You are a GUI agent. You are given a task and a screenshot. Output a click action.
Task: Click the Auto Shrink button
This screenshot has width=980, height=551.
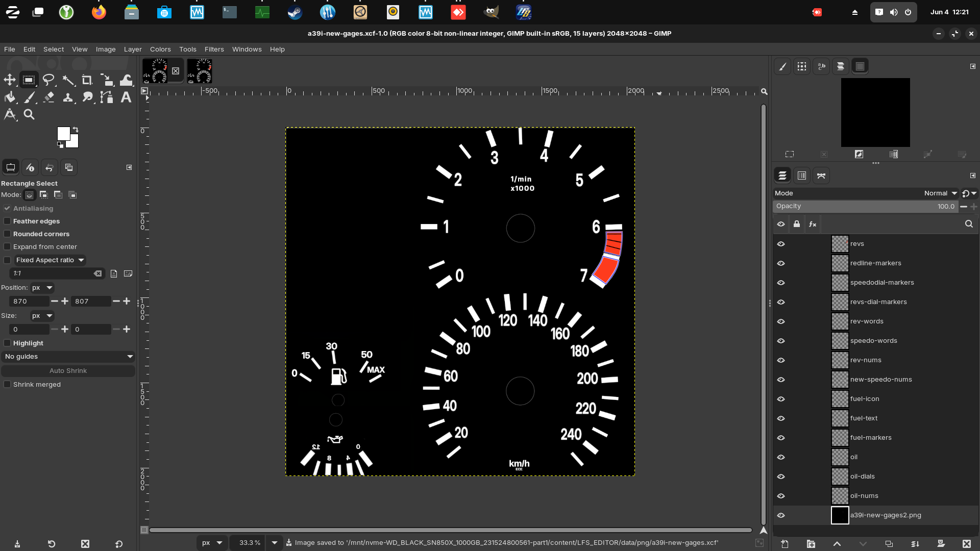[68, 371]
